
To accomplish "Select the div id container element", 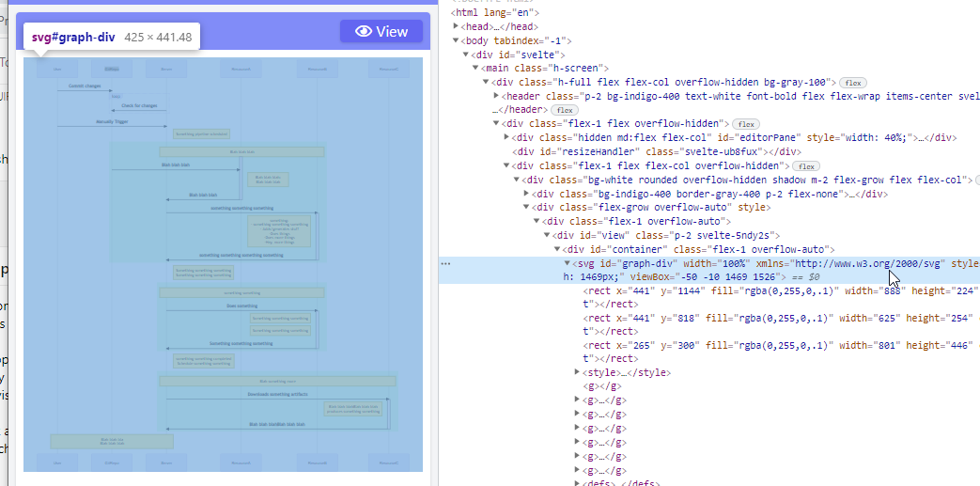I will (698, 249).
